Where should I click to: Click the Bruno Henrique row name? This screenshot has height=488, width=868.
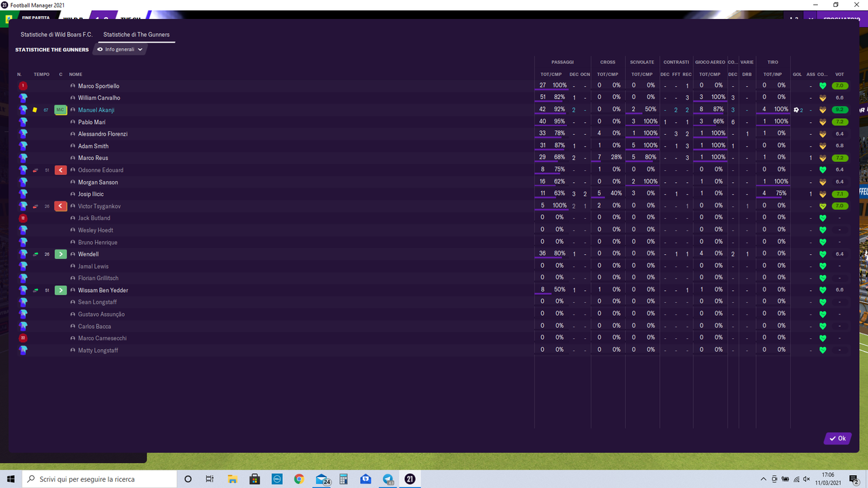(98, 243)
